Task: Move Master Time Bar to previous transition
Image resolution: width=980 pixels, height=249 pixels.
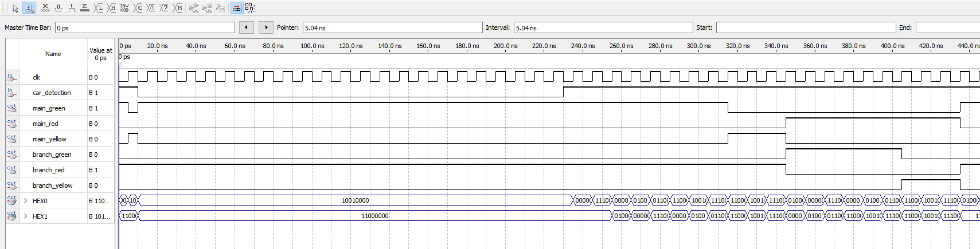Action: pos(247,27)
